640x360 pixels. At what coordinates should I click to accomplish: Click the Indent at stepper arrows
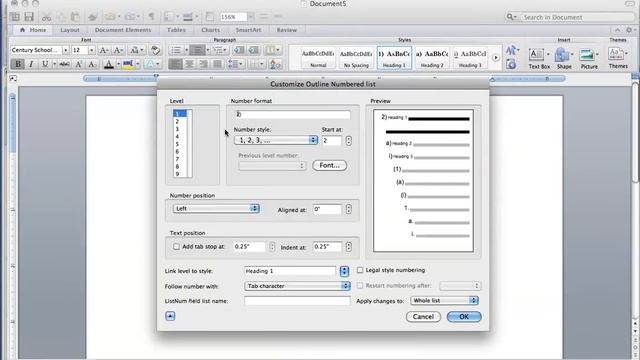pyautogui.click(x=348, y=247)
